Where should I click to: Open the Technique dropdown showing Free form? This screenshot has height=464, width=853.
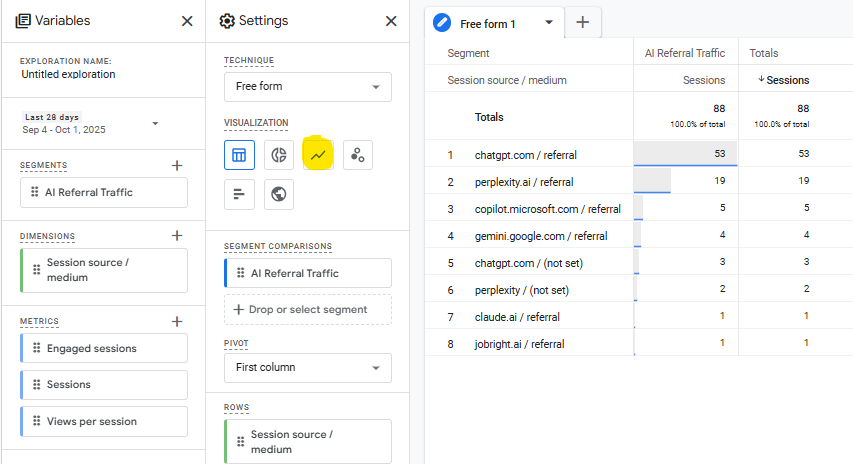307,87
